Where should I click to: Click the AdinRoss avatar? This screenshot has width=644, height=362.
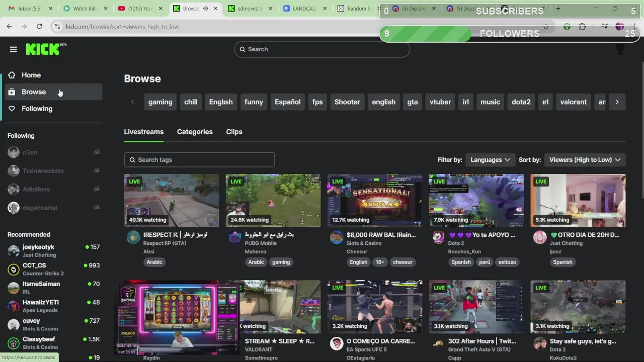[14, 189]
